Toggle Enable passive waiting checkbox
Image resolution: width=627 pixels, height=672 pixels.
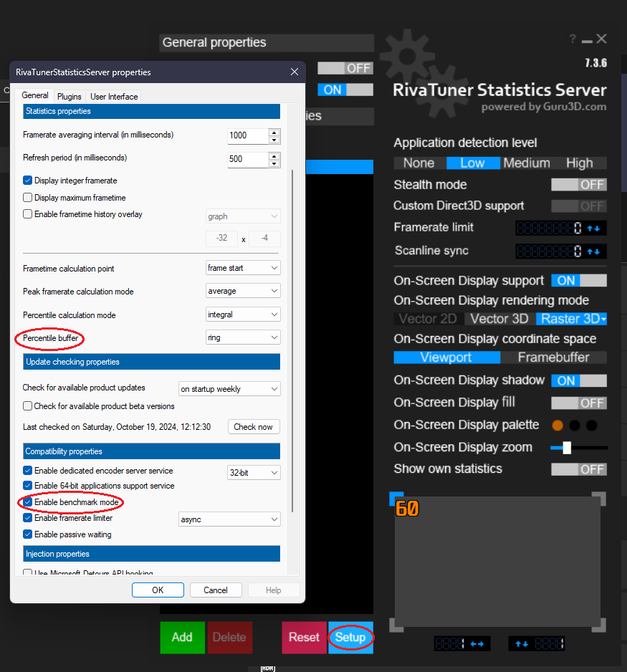[x=27, y=534]
